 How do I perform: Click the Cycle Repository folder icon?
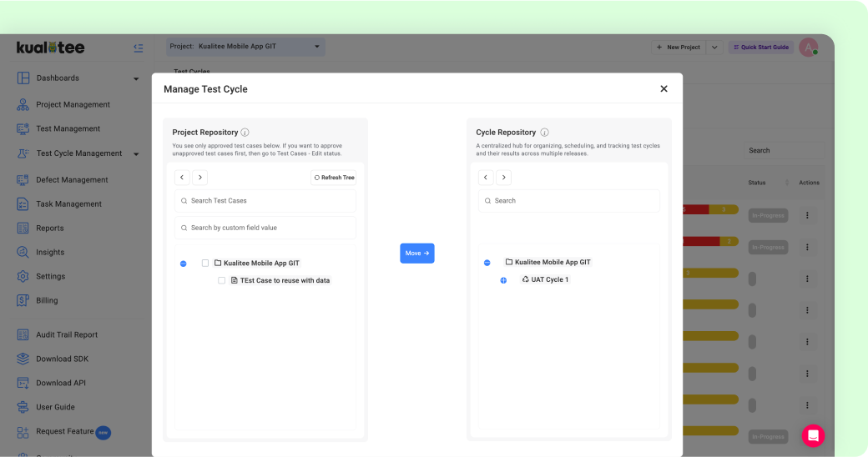pos(509,262)
